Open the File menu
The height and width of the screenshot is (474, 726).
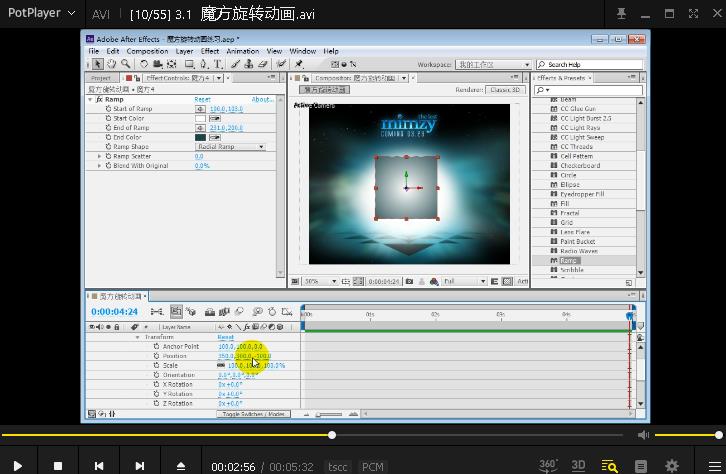(94, 51)
